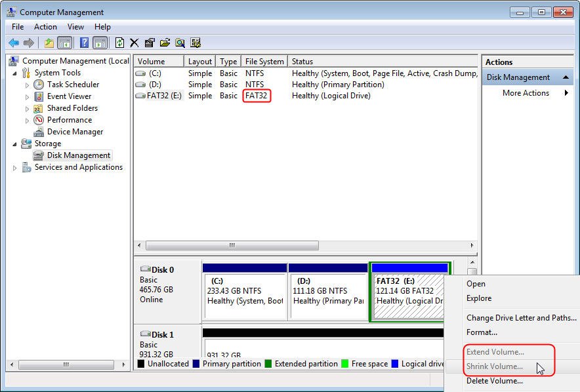
Task: Click disk graphic pane scroll up arrow
Action: (x=472, y=262)
